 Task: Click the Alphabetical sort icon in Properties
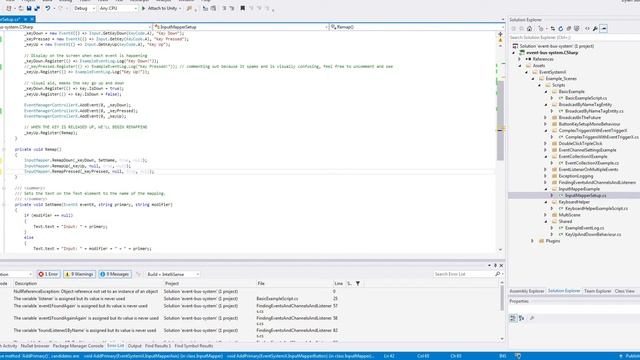(x=522, y=318)
